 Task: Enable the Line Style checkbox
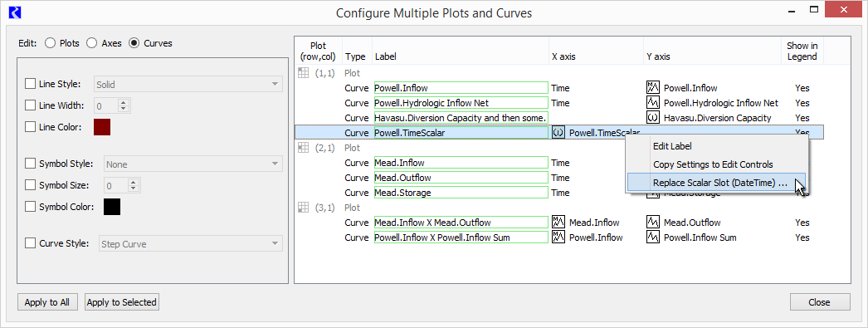pos(31,84)
